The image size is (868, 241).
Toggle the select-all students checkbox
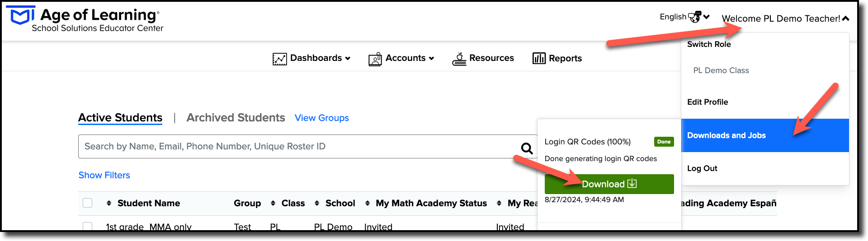[x=88, y=203]
